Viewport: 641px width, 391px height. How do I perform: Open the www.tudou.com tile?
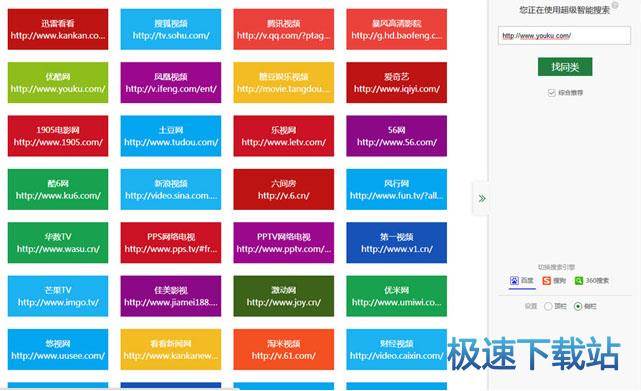(x=171, y=136)
